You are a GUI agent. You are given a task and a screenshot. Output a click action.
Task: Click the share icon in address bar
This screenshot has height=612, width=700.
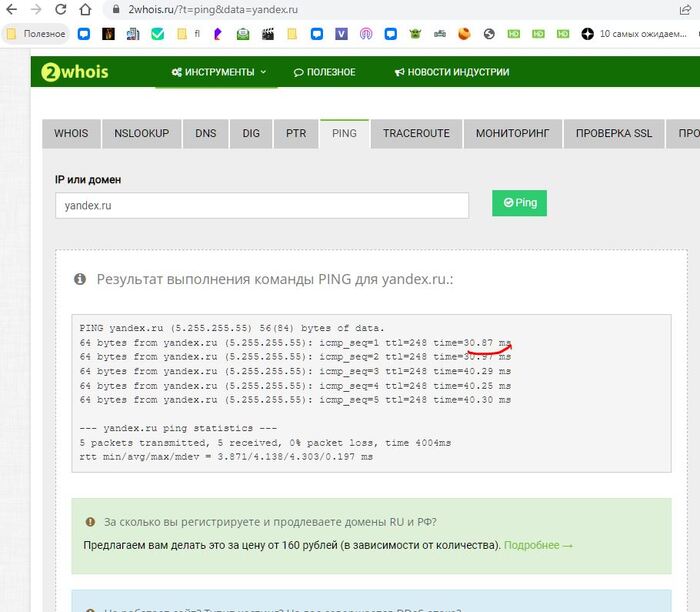click(685, 9)
